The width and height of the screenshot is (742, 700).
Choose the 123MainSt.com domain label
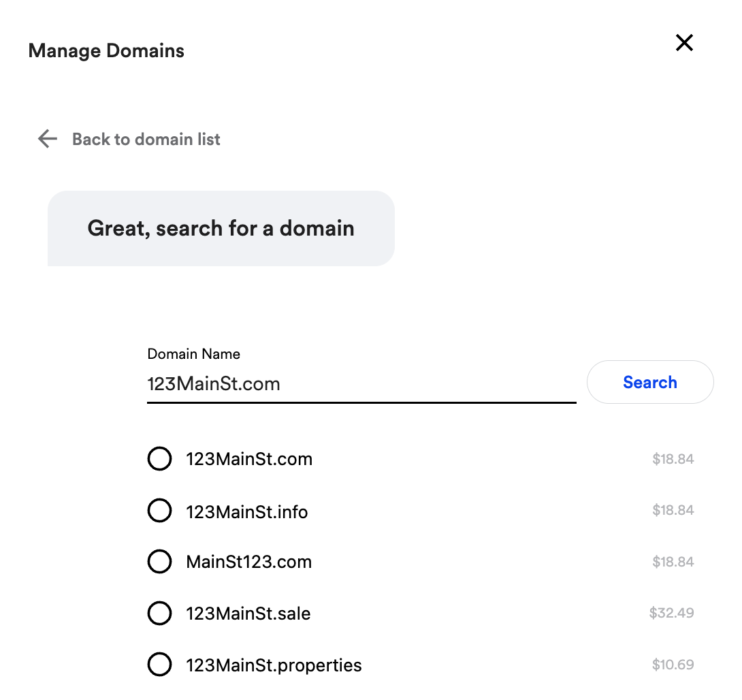(x=249, y=459)
